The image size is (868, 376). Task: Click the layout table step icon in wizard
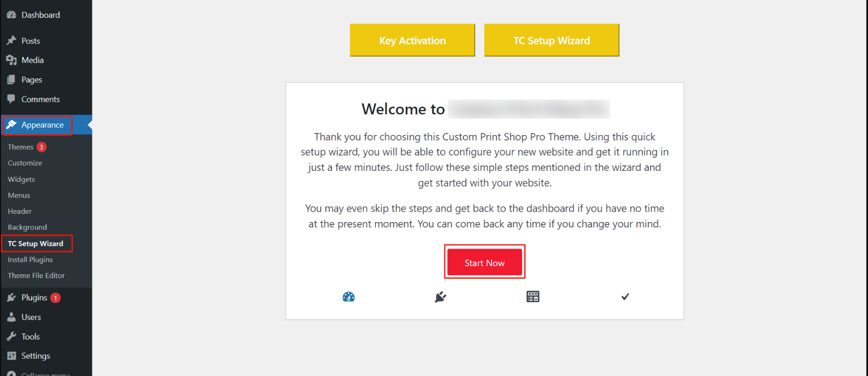pos(533,297)
